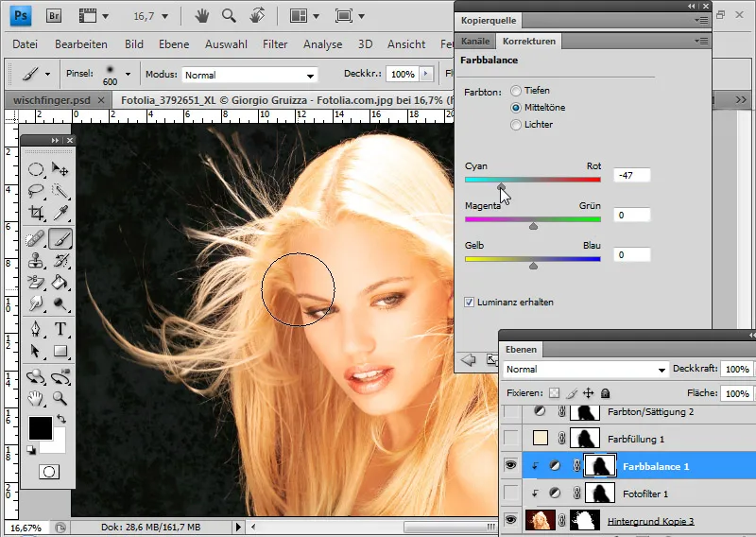756x537 pixels.
Task: Hide the Hintergrund Kopie 3 layer
Action: point(511,520)
